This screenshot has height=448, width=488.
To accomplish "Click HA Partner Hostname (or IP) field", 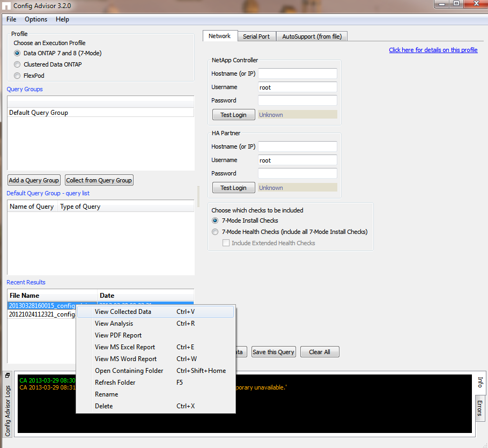I will pyautogui.click(x=298, y=146).
